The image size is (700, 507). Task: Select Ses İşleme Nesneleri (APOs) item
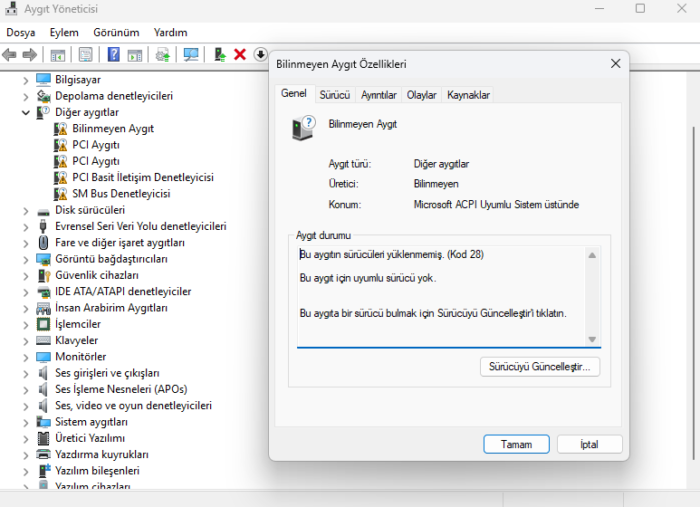tap(121, 389)
